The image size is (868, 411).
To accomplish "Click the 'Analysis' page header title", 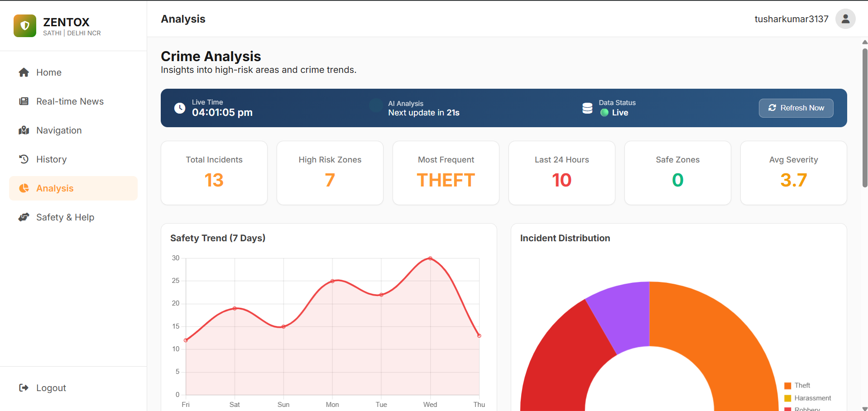I will (x=183, y=19).
